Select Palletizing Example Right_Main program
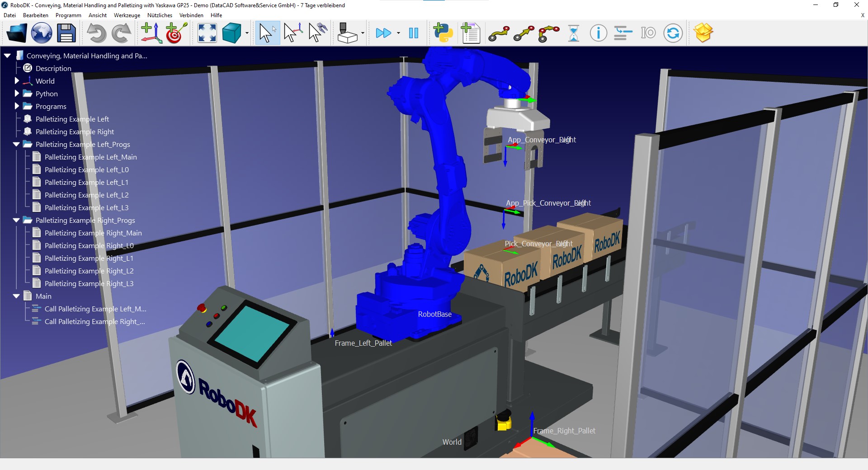Screen dimensions: 868x470 coord(93,233)
